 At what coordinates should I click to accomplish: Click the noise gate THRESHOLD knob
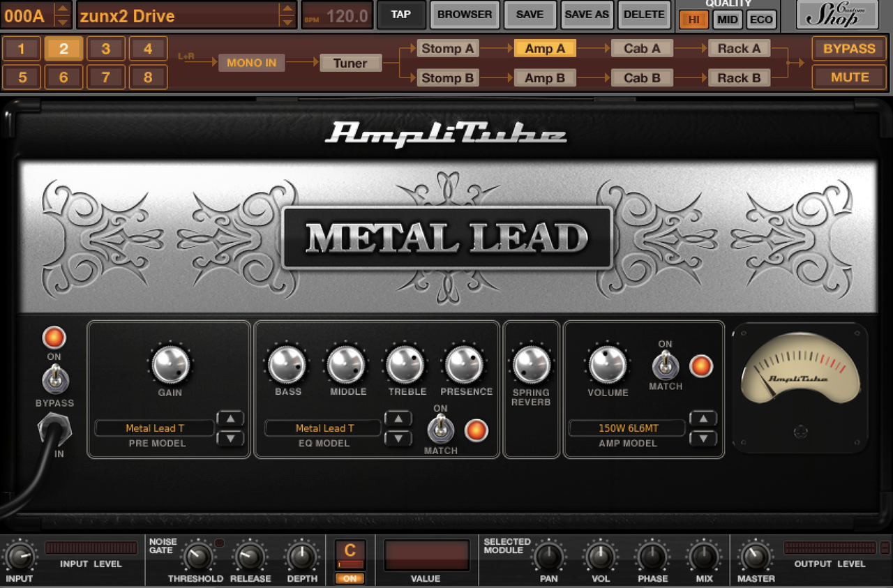[x=197, y=557]
